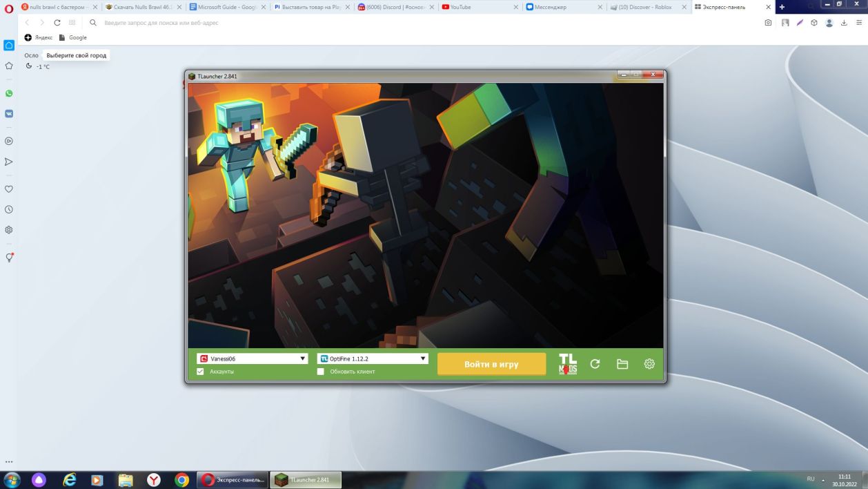
Task: Open the three-dots sidebar setup menu
Action: pos(9,462)
